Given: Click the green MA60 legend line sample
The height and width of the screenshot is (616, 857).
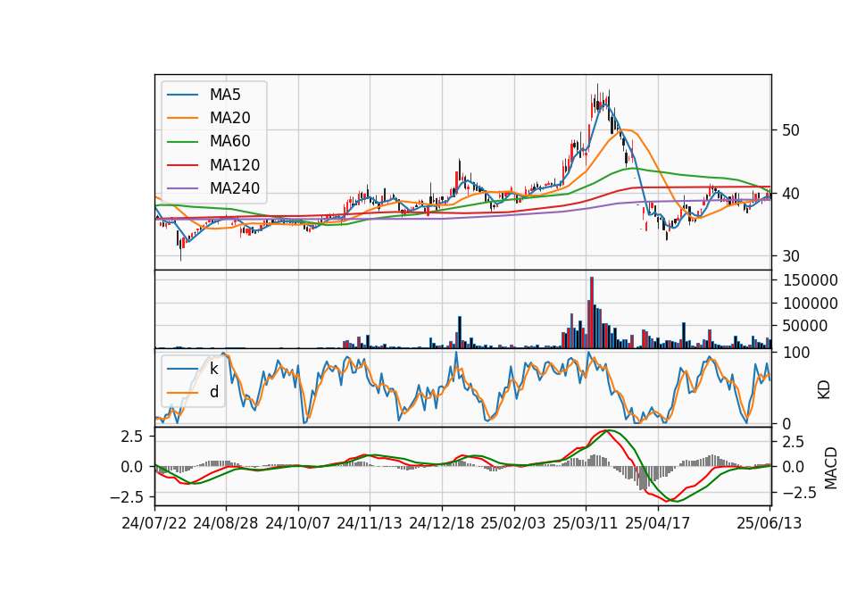Looking at the screenshot, I should (x=182, y=142).
